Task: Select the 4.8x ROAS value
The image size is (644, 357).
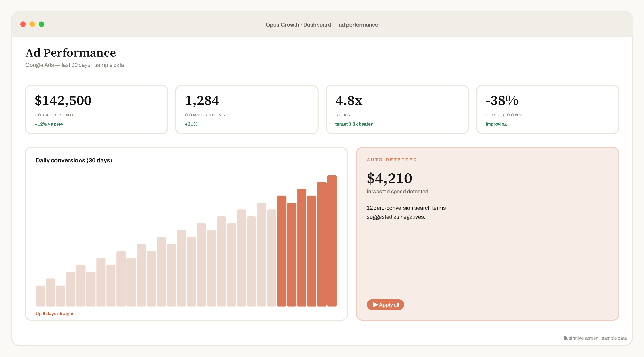Action: pyautogui.click(x=349, y=101)
